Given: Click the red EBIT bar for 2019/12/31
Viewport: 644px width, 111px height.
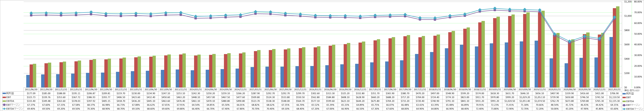Looking at the screenshot, I should 540,50.
